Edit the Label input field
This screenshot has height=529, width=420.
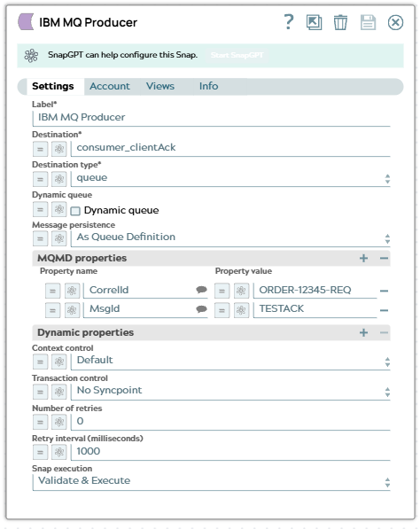(x=212, y=118)
